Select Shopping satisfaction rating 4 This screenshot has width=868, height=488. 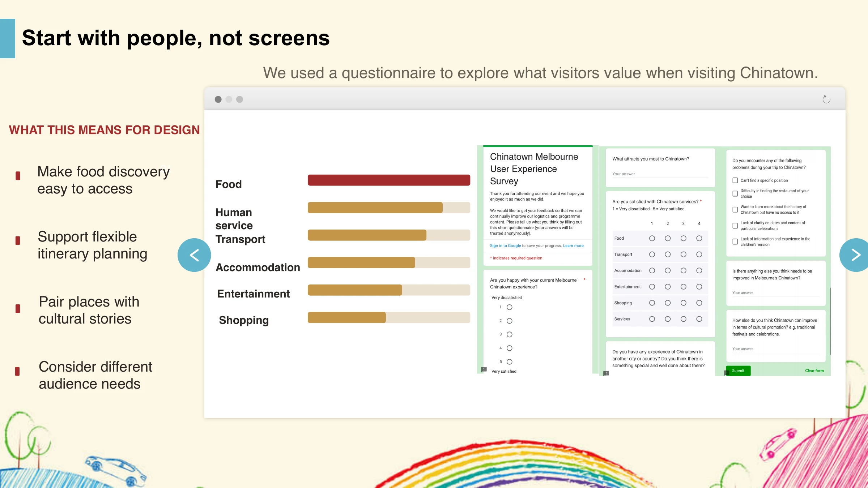[x=699, y=303]
